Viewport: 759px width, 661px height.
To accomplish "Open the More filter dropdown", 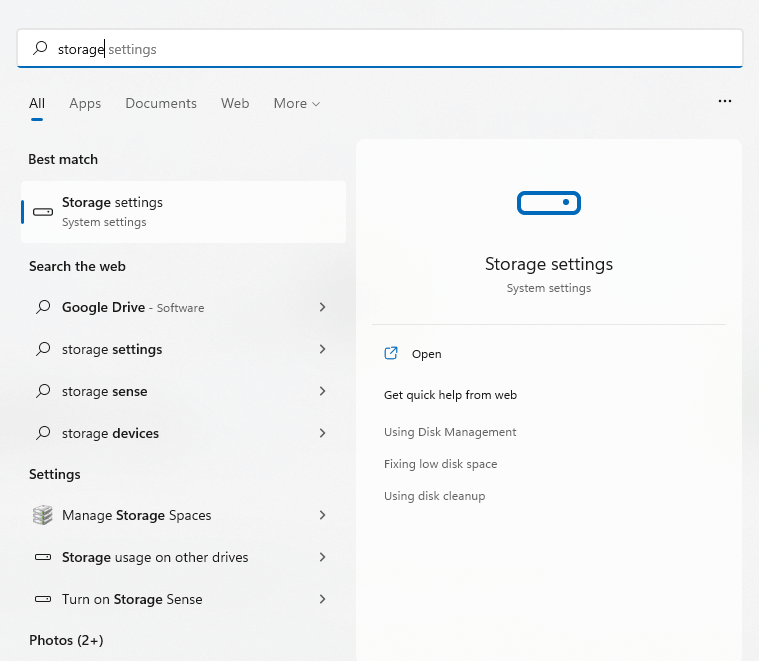I will 296,103.
